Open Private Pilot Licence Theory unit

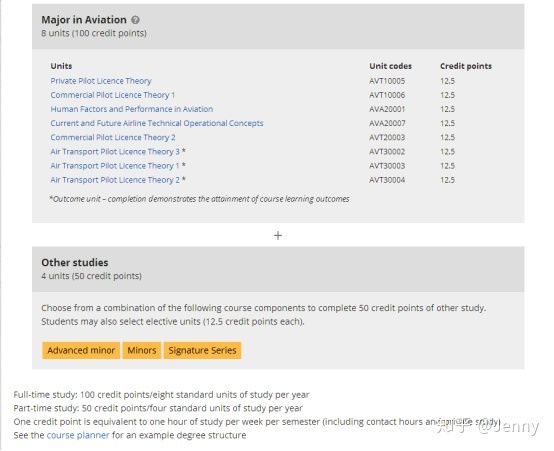click(101, 81)
